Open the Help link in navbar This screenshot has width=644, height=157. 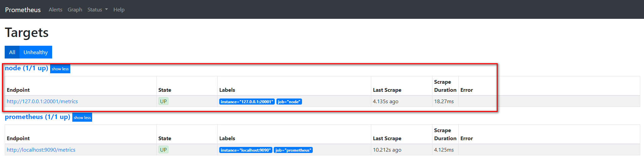pos(119,10)
